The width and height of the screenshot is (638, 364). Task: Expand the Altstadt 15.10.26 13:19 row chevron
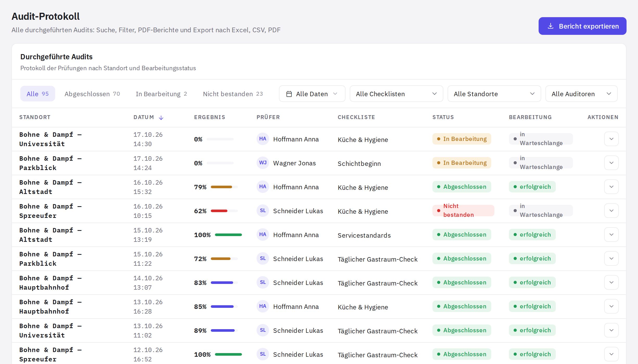coord(611,235)
